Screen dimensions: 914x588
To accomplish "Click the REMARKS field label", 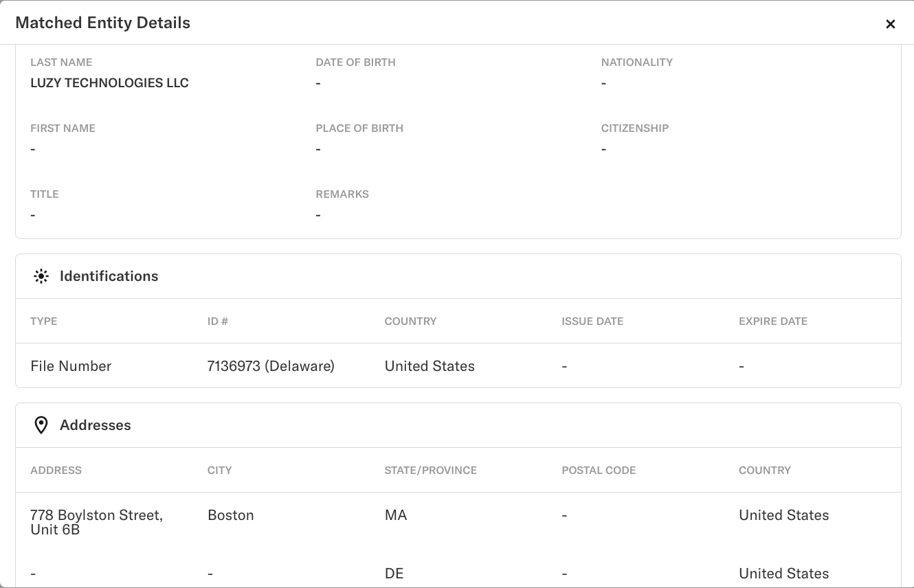I will coord(342,194).
